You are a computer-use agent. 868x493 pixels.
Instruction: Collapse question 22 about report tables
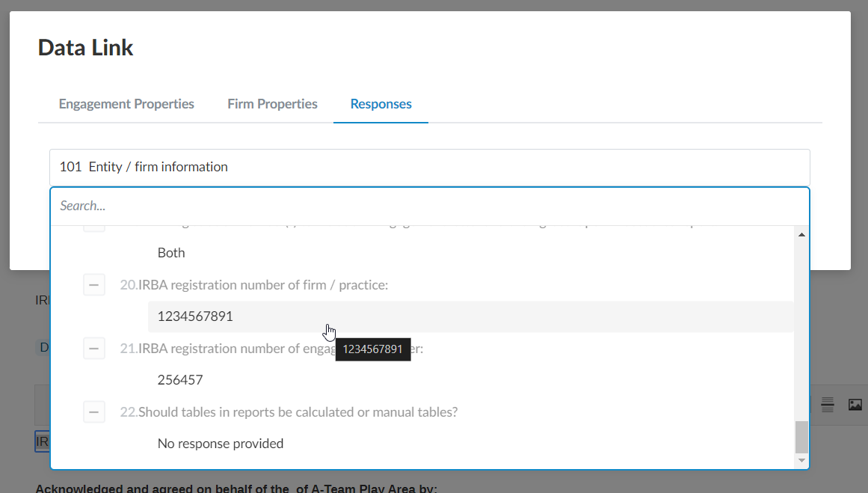94,412
